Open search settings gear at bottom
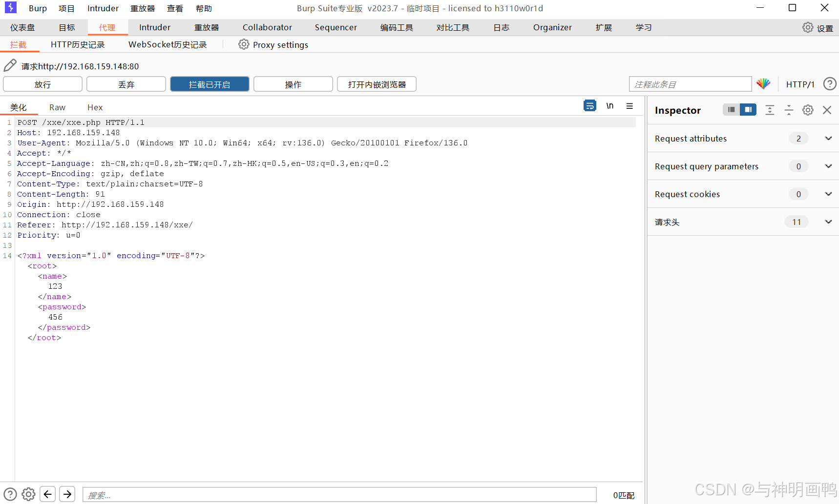839x504 pixels. point(29,494)
